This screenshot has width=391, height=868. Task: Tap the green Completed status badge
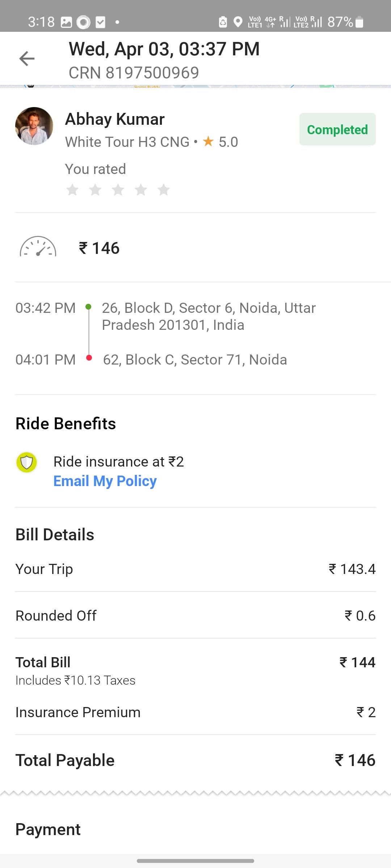pos(337,129)
